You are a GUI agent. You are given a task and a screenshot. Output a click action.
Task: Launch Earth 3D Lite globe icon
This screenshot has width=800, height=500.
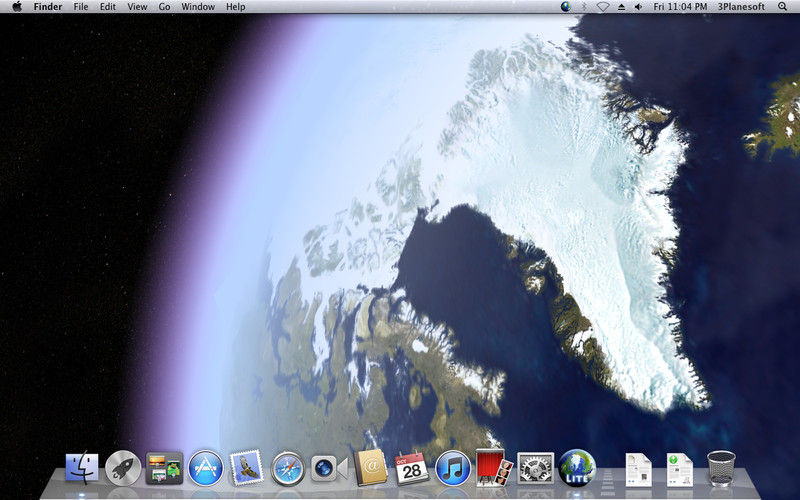(577, 467)
